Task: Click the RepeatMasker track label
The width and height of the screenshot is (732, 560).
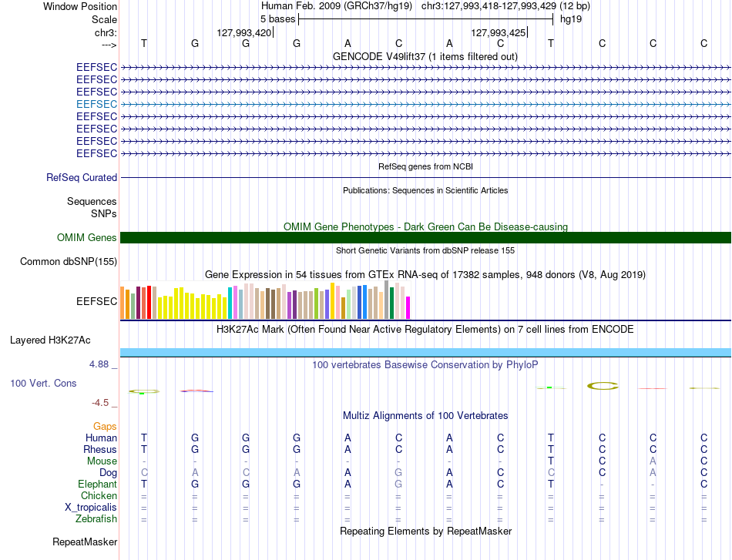Action: (85, 542)
